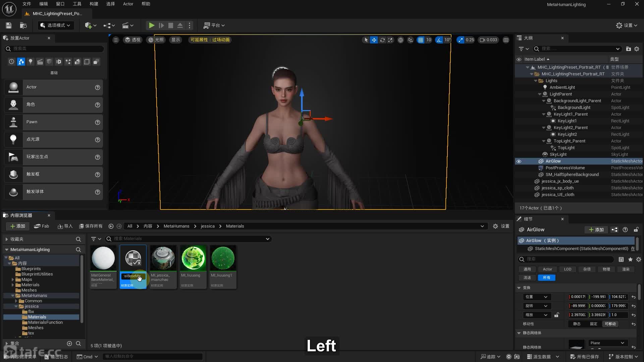Toggle visibility eye of AirGlow actor
Screen dimensions: 644x362
(519, 161)
